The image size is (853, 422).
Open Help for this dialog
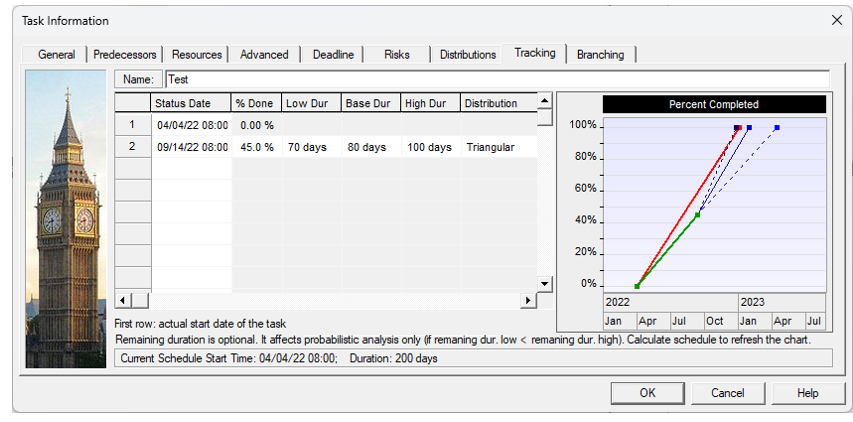click(807, 393)
